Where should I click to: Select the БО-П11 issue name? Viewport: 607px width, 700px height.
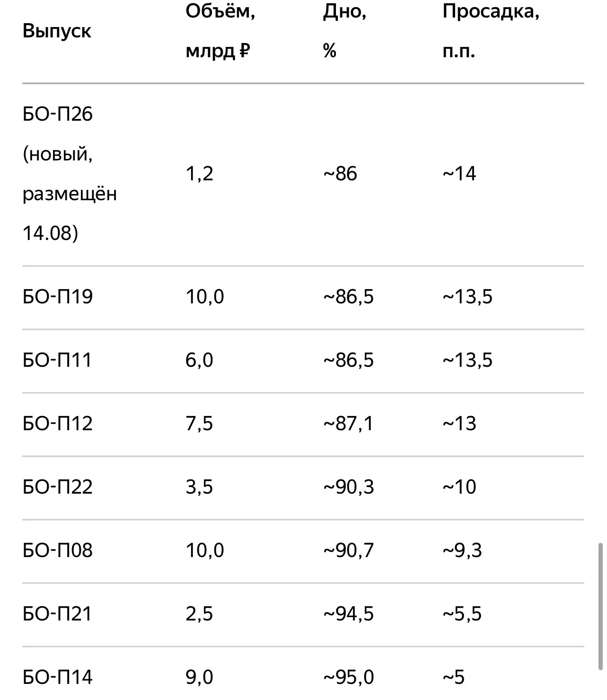pyautogui.click(x=57, y=360)
